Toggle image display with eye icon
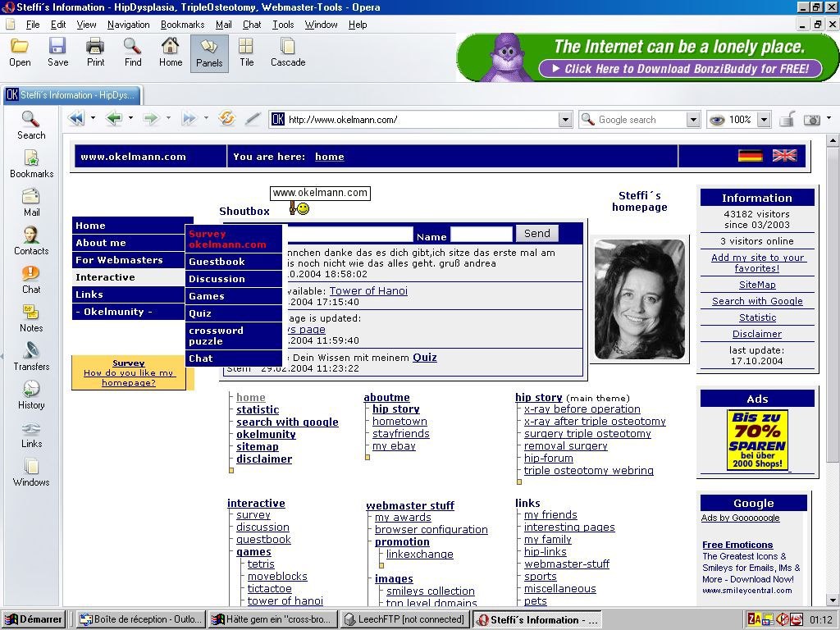Image resolution: width=840 pixels, height=630 pixels. [717, 120]
